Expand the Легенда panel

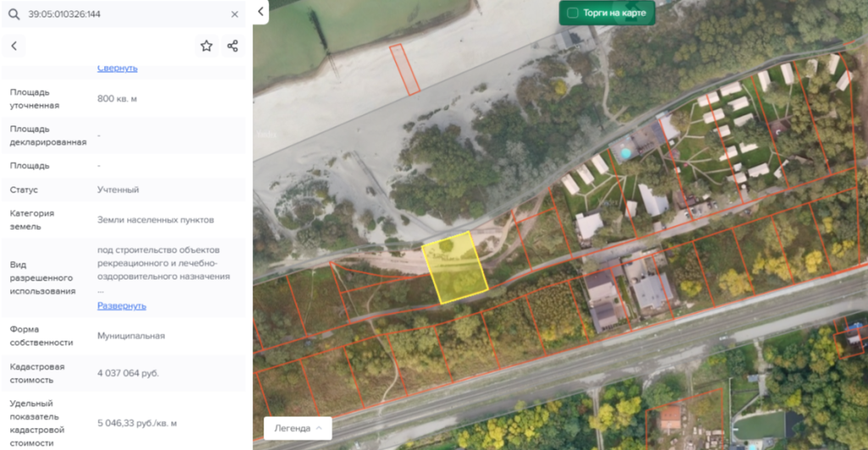coord(298,428)
